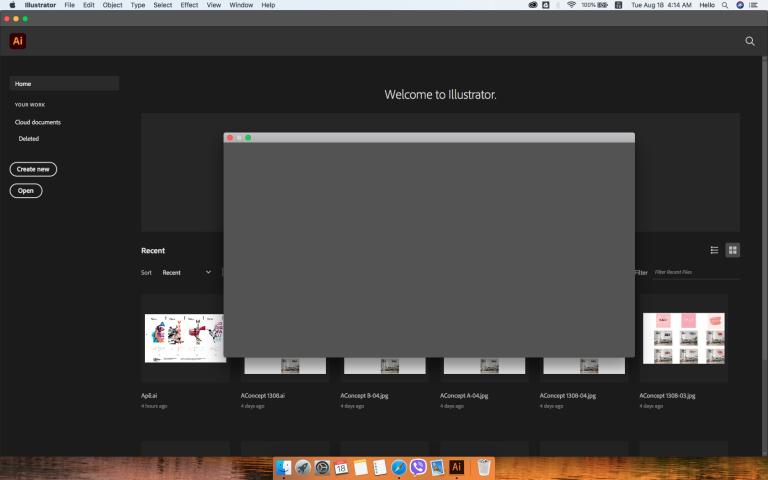Click the Illustrator icon in the dock
768x480 pixels.
[x=456, y=467]
